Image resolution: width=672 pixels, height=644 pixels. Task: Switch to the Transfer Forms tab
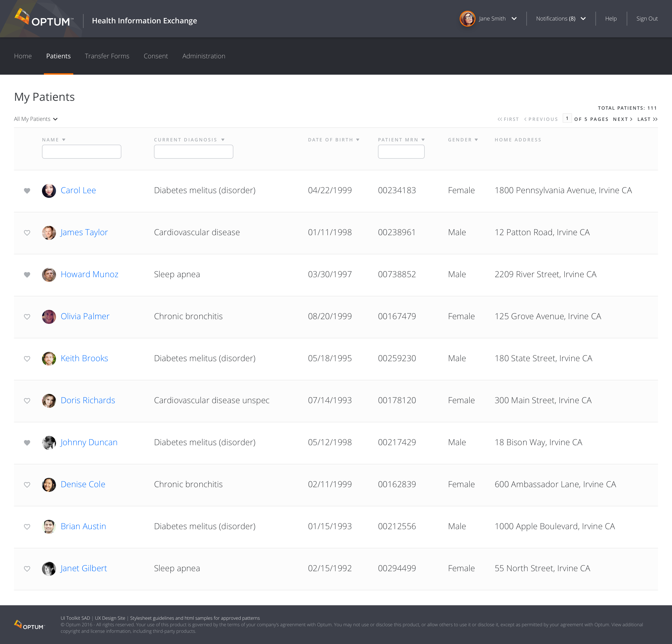point(107,56)
